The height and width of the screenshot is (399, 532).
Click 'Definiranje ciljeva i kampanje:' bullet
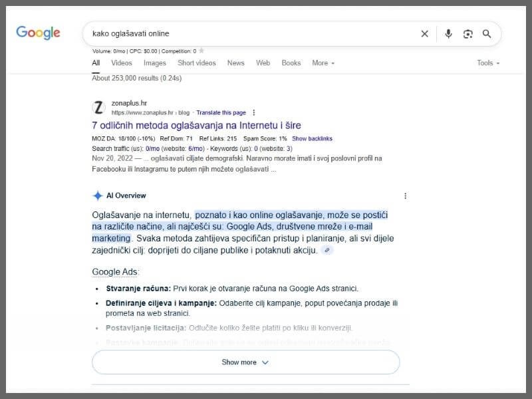tap(161, 303)
